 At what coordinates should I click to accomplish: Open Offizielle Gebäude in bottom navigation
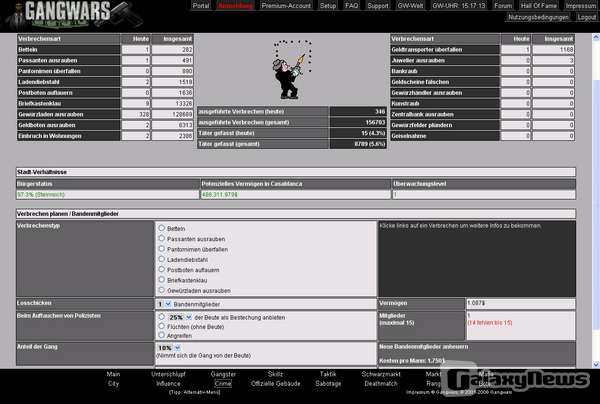(276, 383)
